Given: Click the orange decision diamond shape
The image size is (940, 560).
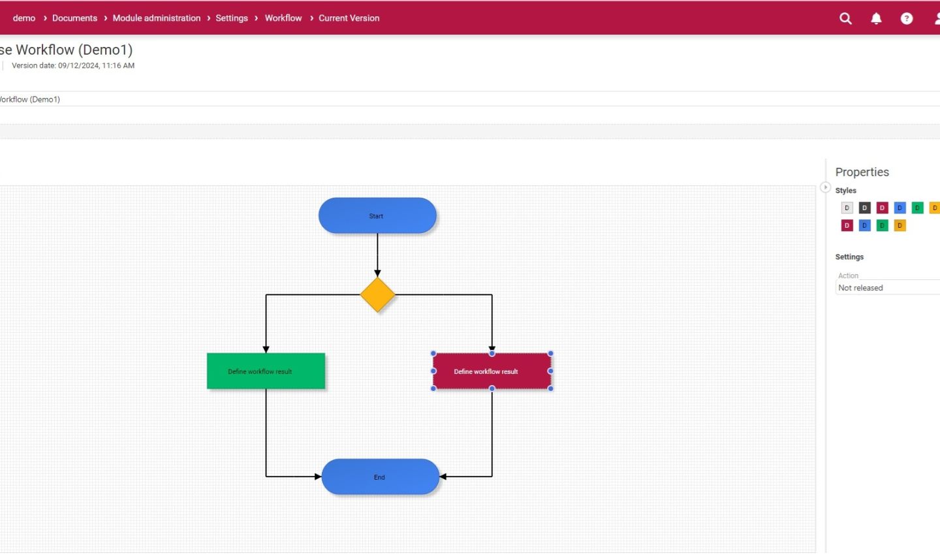Looking at the screenshot, I should click(377, 294).
